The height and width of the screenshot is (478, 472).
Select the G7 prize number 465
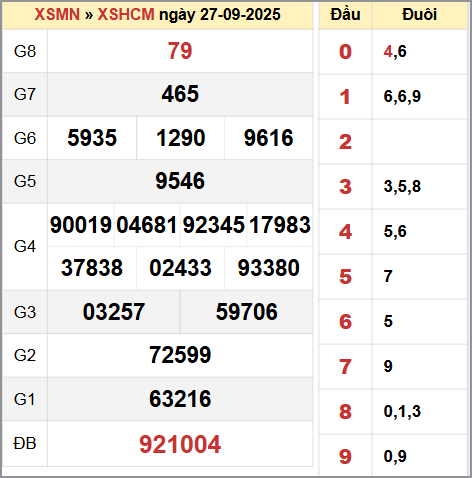(180, 94)
